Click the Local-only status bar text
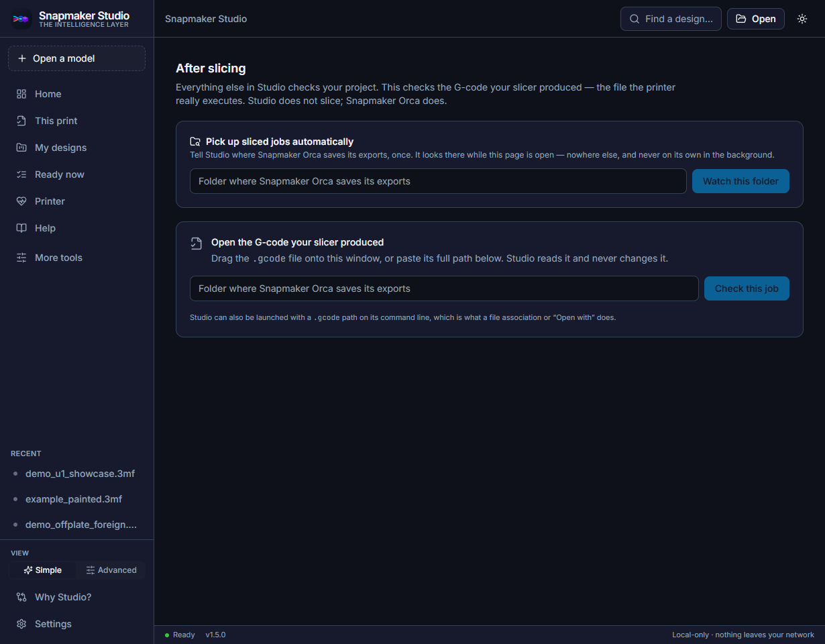Screen dimensions: 825x644 [743, 635]
